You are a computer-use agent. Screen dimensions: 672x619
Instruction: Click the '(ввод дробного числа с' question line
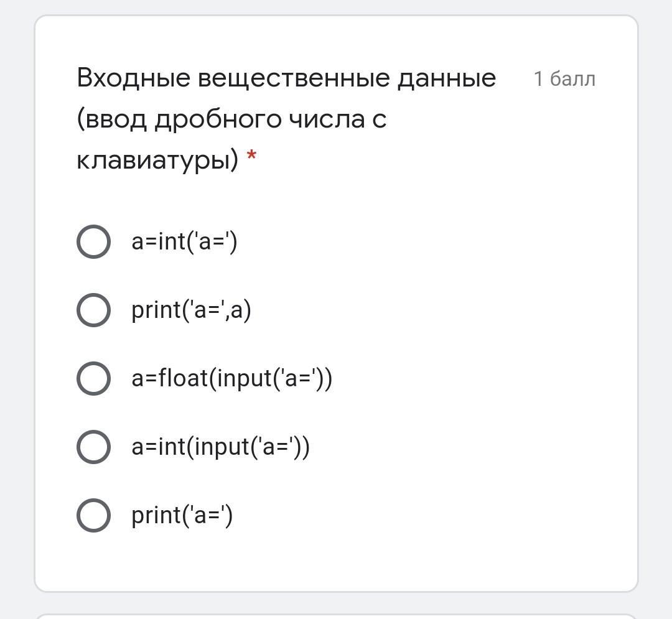click(x=231, y=119)
